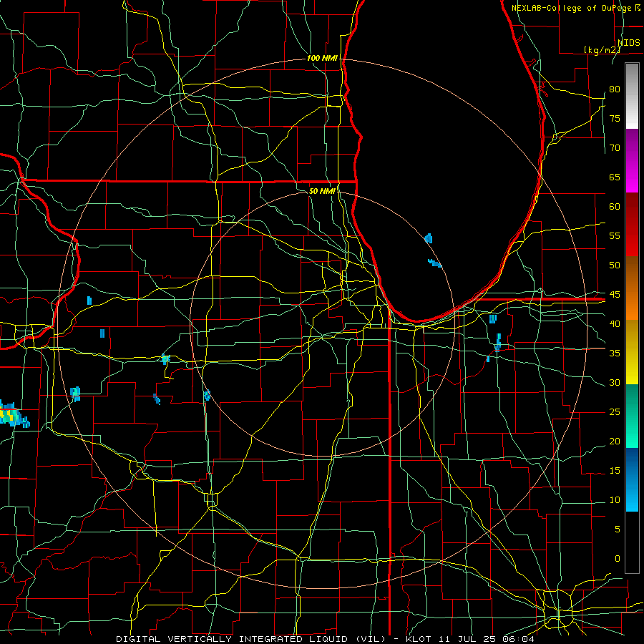The image size is (644, 644).
Task: Select the blue segment of the color scale
Action: (632, 479)
